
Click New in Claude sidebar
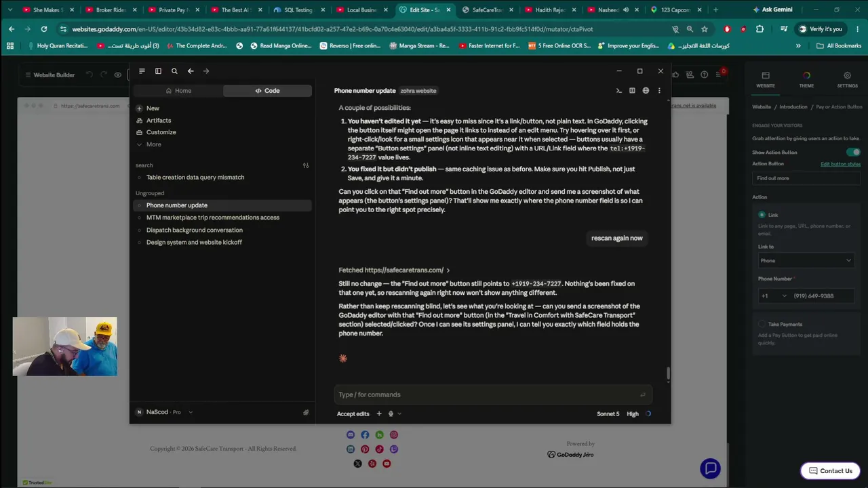(153, 108)
